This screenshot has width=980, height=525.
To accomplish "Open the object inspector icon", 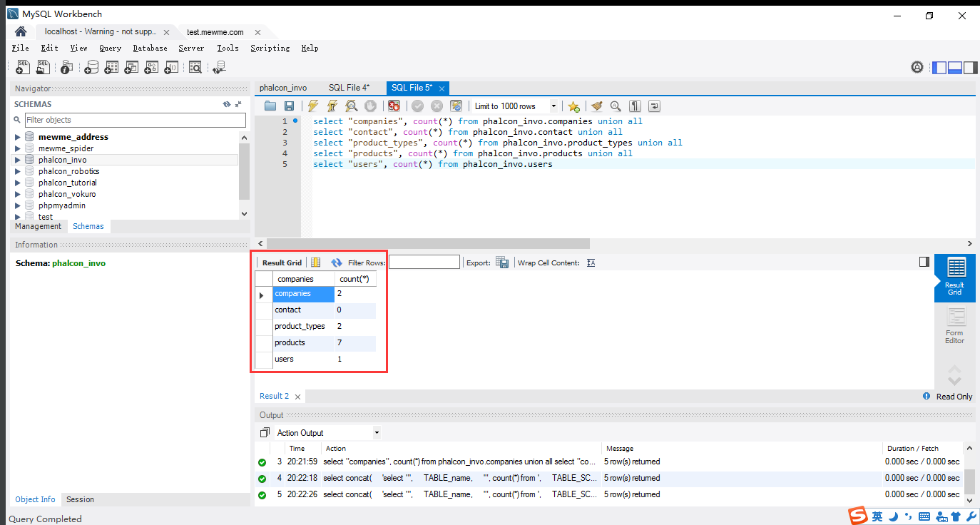I will pos(66,67).
